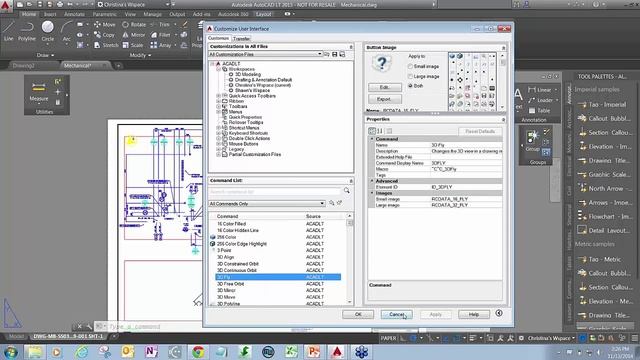The width and height of the screenshot is (640, 360).
Task: Open PowerPoint from the taskbar
Action: [314, 351]
